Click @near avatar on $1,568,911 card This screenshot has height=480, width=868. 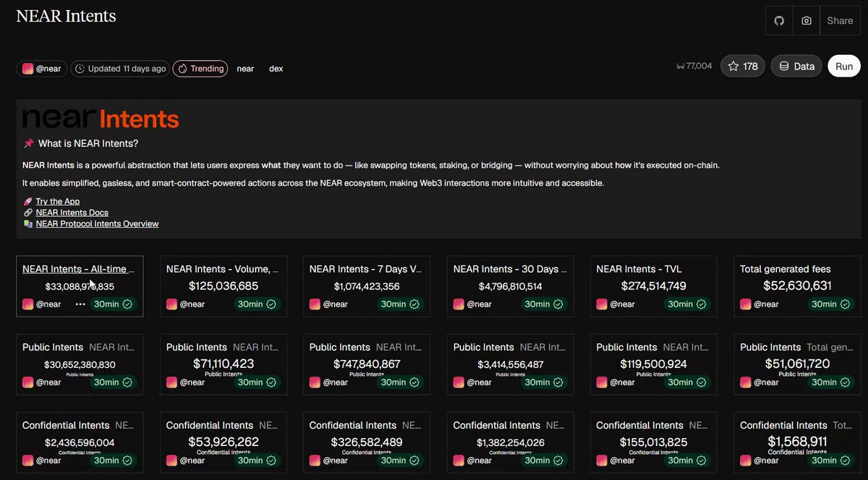click(x=745, y=460)
